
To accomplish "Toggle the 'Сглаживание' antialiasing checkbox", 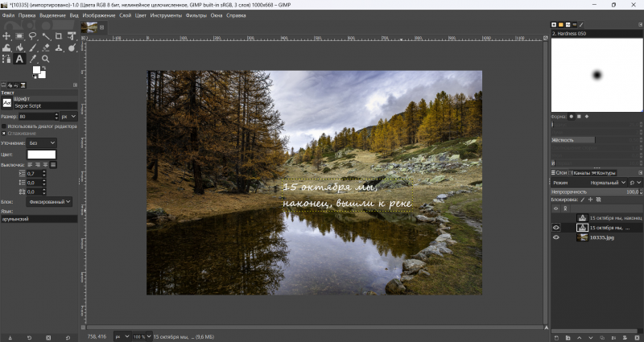I will pyautogui.click(x=3, y=133).
